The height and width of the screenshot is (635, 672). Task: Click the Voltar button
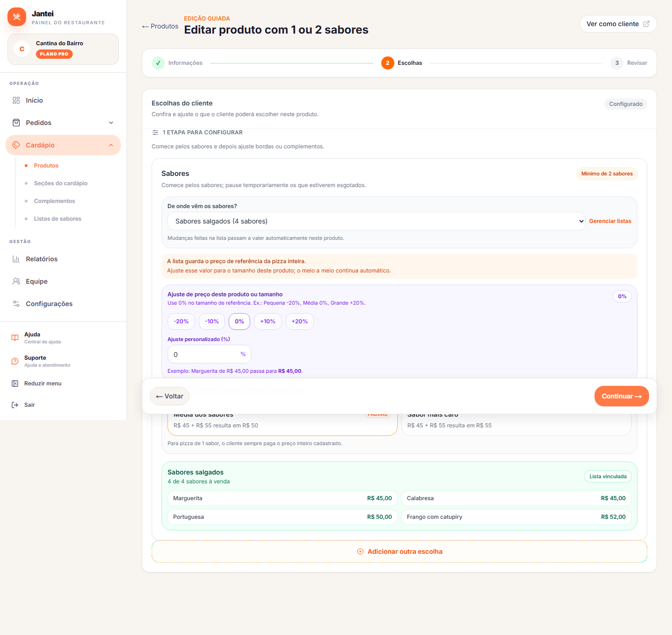(170, 396)
